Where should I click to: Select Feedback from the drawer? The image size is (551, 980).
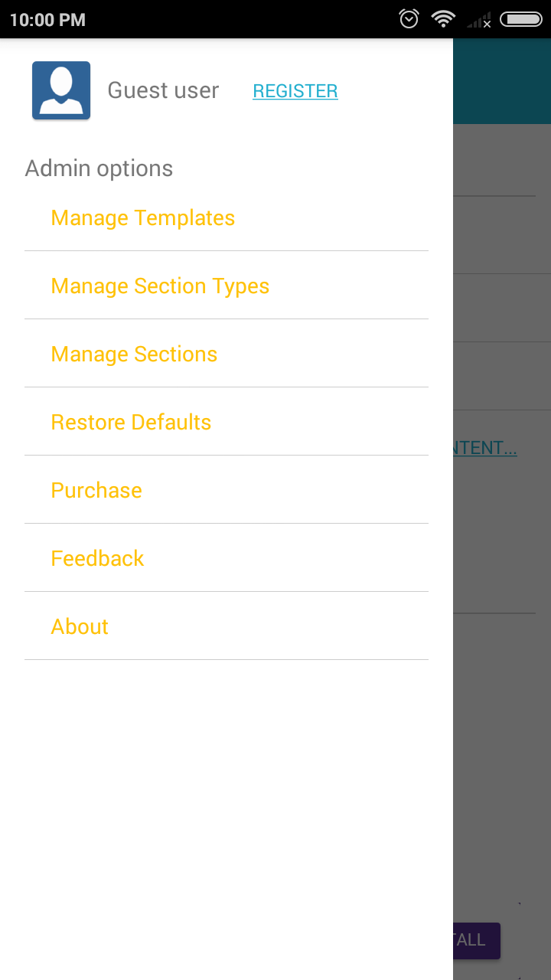(x=97, y=559)
